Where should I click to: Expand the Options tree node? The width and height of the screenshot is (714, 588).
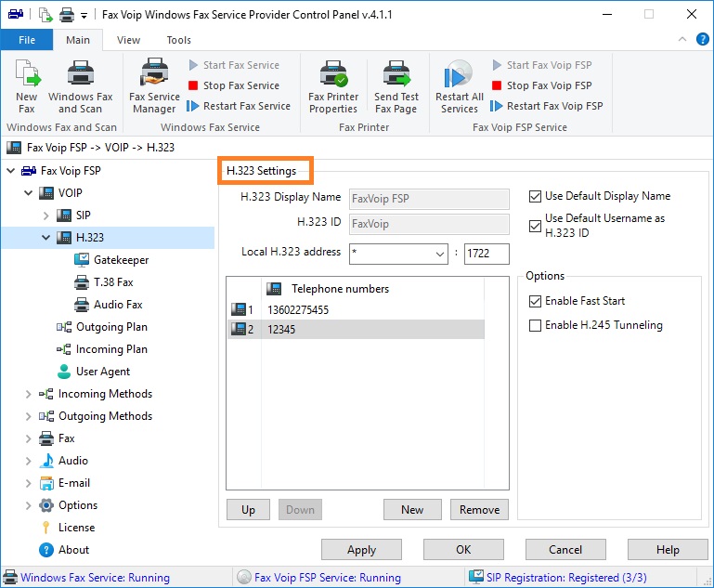29,505
